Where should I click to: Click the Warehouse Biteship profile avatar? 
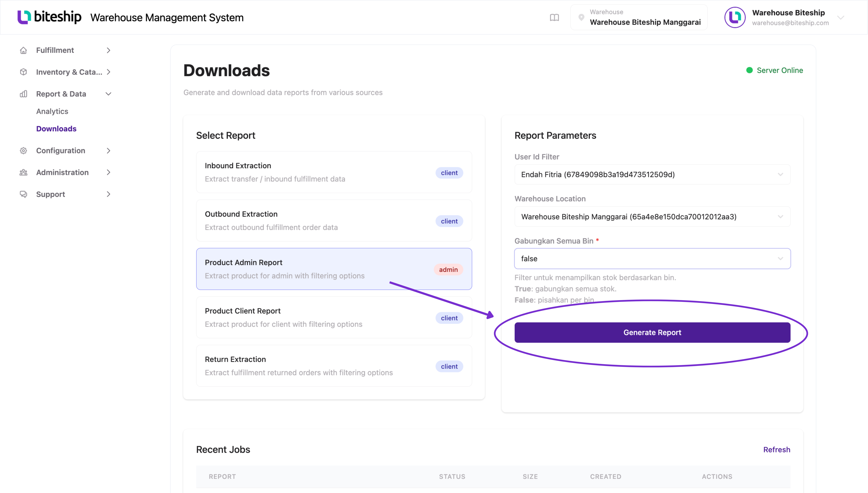[x=735, y=17]
